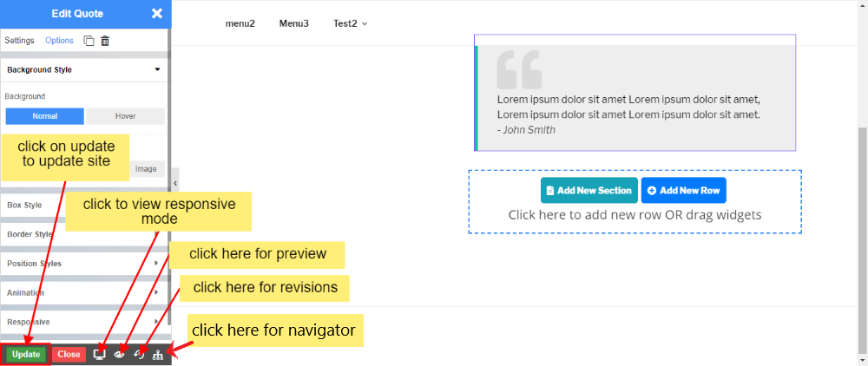Choose the Image background type
This screenshot has width=868, height=366.
click(145, 169)
